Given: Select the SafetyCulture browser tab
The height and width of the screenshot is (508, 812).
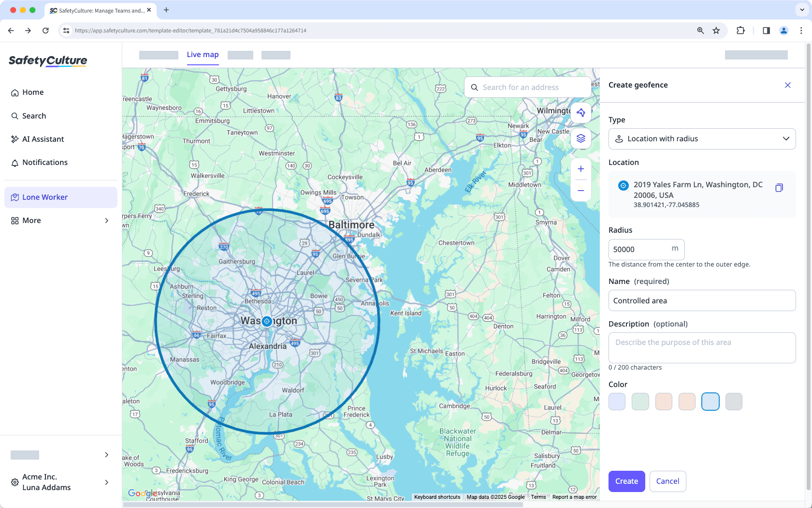Looking at the screenshot, I should 100,10.
